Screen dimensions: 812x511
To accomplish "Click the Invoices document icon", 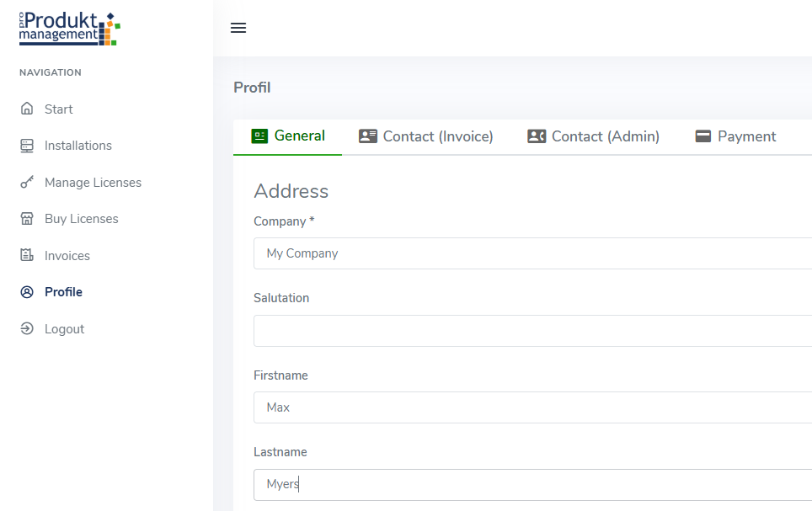I will click(27, 256).
